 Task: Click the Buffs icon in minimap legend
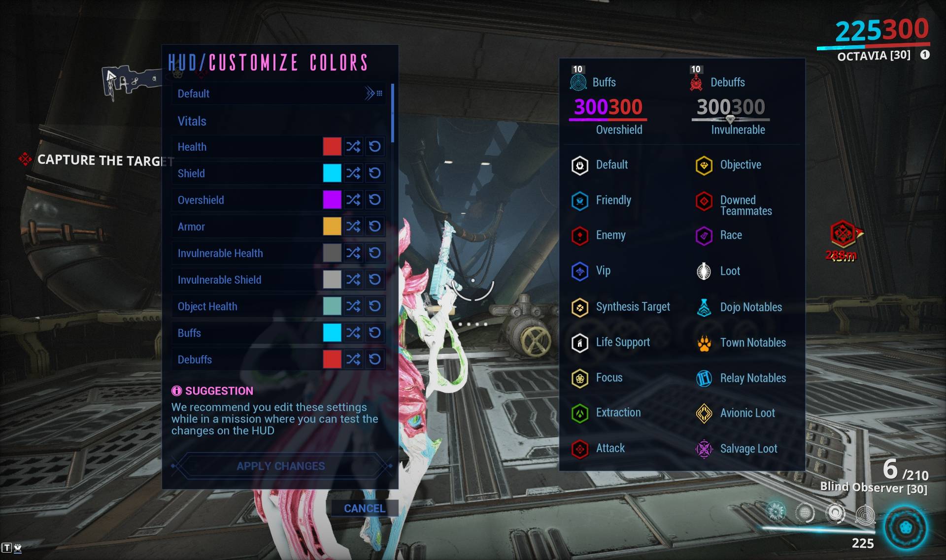[578, 81]
